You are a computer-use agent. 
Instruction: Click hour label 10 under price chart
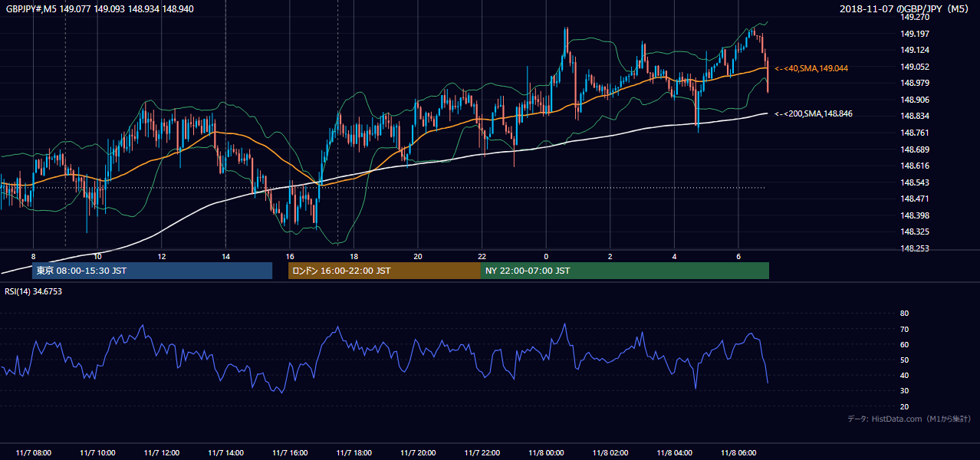coord(97,256)
